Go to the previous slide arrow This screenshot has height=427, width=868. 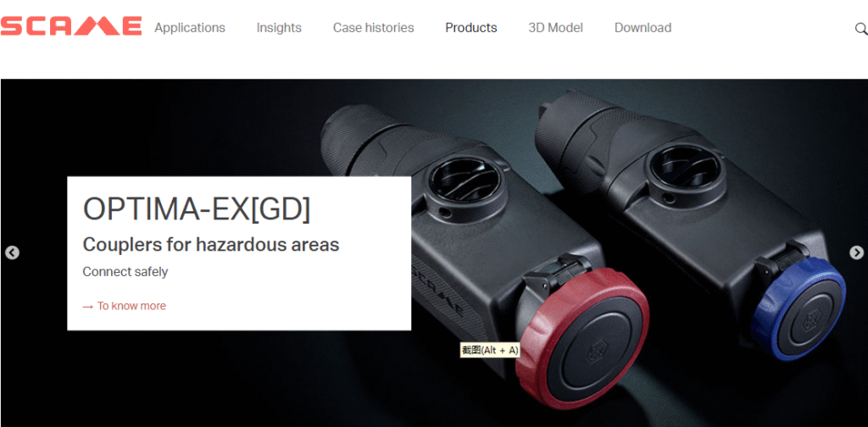[12, 252]
